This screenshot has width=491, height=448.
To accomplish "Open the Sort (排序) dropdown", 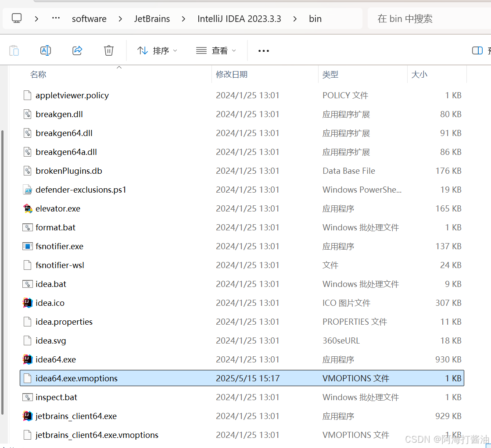I will [157, 50].
